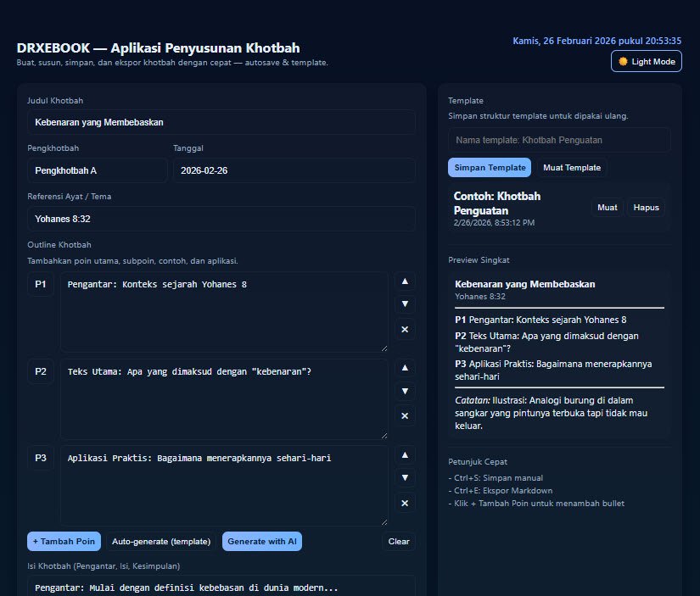Move point P2 down with arrow
Screen dimensions: 700x596
click(x=405, y=391)
